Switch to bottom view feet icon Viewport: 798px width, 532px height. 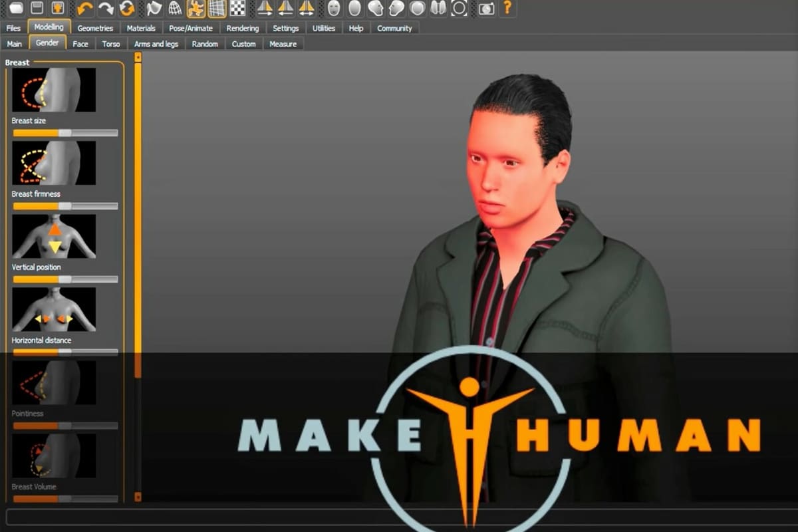click(x=438, y=8)
